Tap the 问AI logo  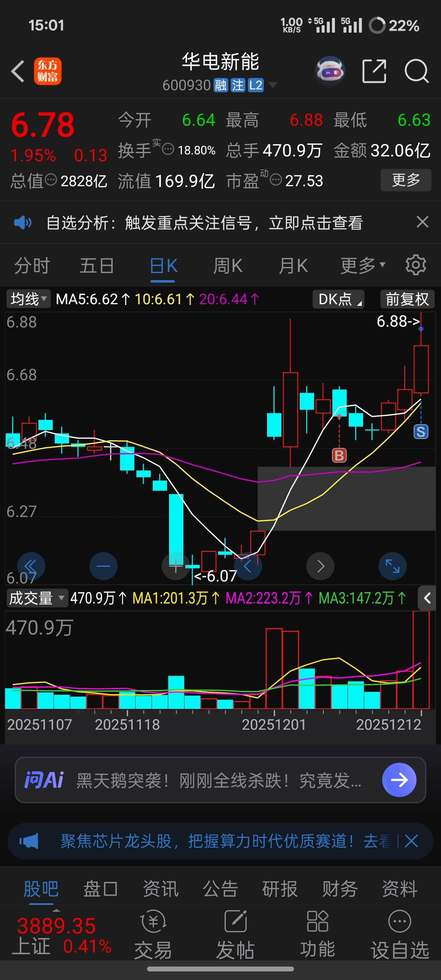44,780
